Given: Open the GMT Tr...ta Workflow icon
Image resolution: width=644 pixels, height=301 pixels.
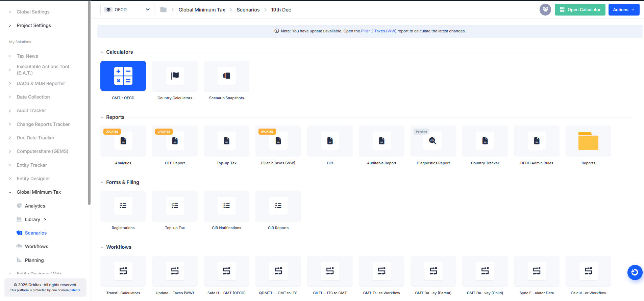Looking at the screenshot, I should point(381,271).
